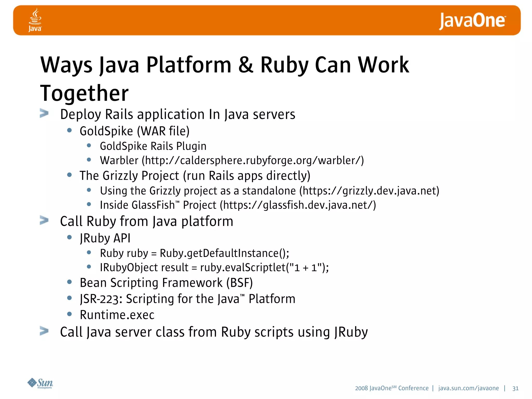
Task: Click slide number 31 in the footer
Action: click(x=515, y=388)
